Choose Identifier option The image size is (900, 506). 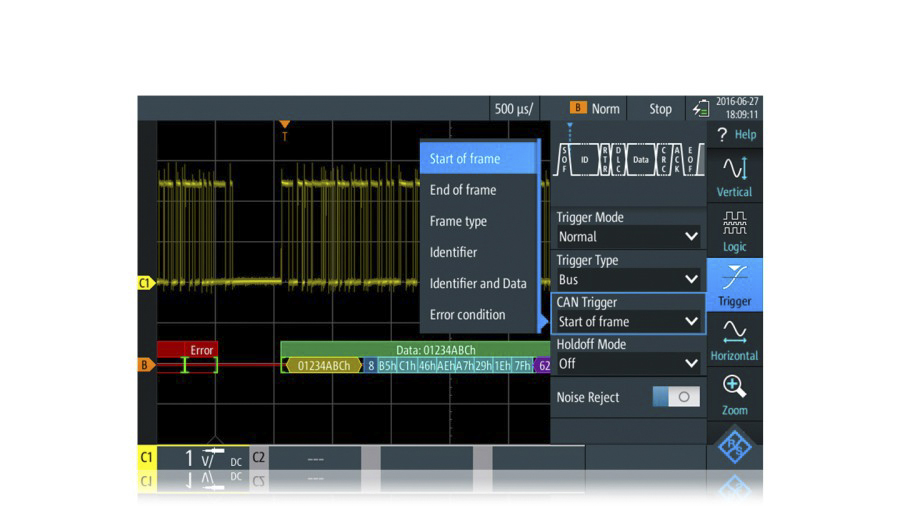coord(478,252)
